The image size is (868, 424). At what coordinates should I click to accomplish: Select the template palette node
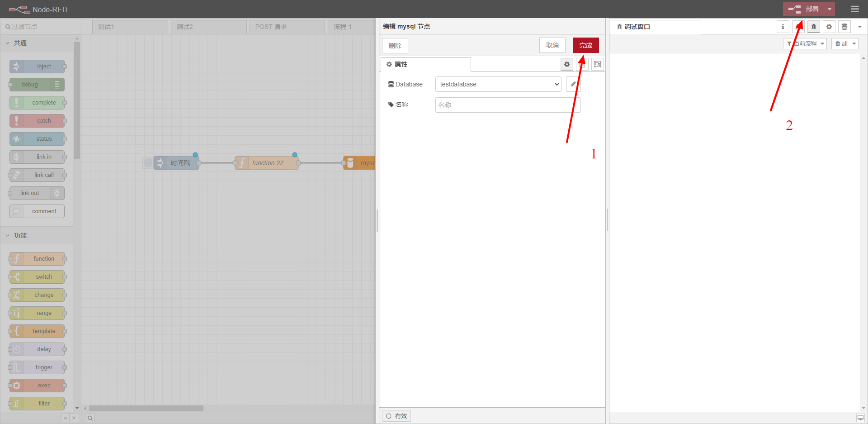[37, 331]
